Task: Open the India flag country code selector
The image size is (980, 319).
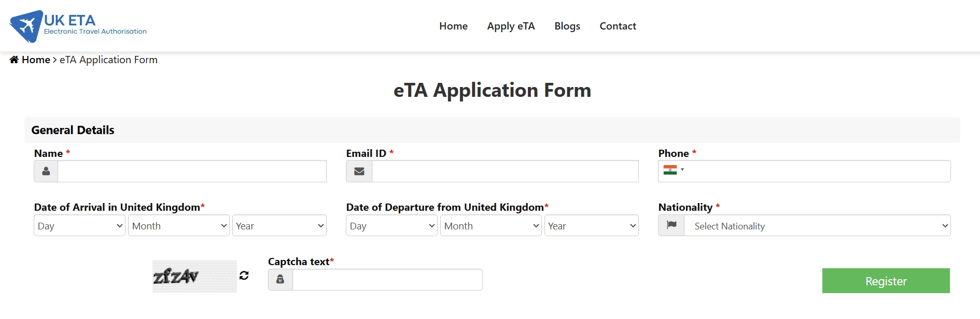Action: [673, 170]
